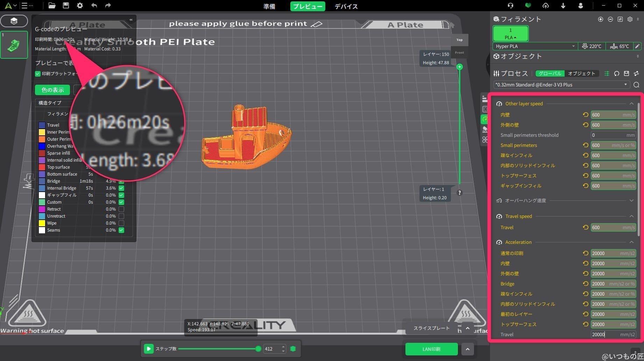Open the デバイス tab

pos(346,6)
